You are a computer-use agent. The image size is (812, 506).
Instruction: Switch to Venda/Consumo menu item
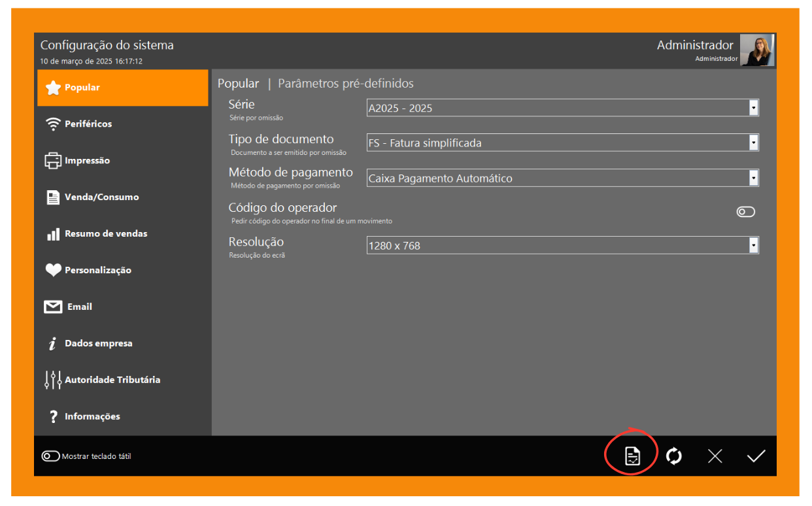pos(101,197)
